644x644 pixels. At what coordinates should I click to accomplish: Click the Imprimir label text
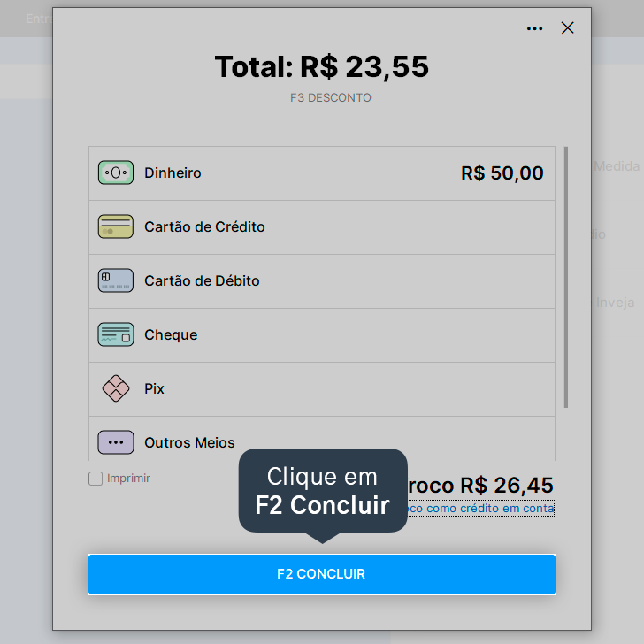pyautogui.click(x=128, y=479)
